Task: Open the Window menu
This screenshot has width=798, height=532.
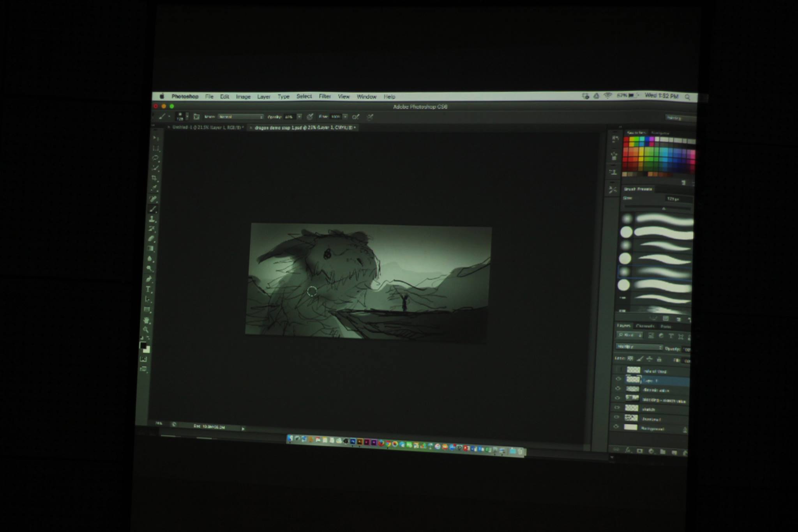Action: click(367, 97)
